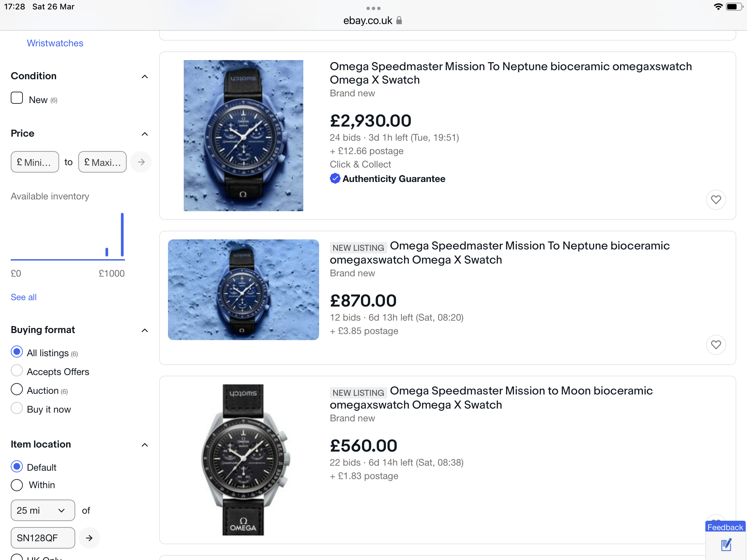Tap the Authenticity Guarantee checkmark badge
This screenshot has width=747, height=560.
[x=335, y=179]
